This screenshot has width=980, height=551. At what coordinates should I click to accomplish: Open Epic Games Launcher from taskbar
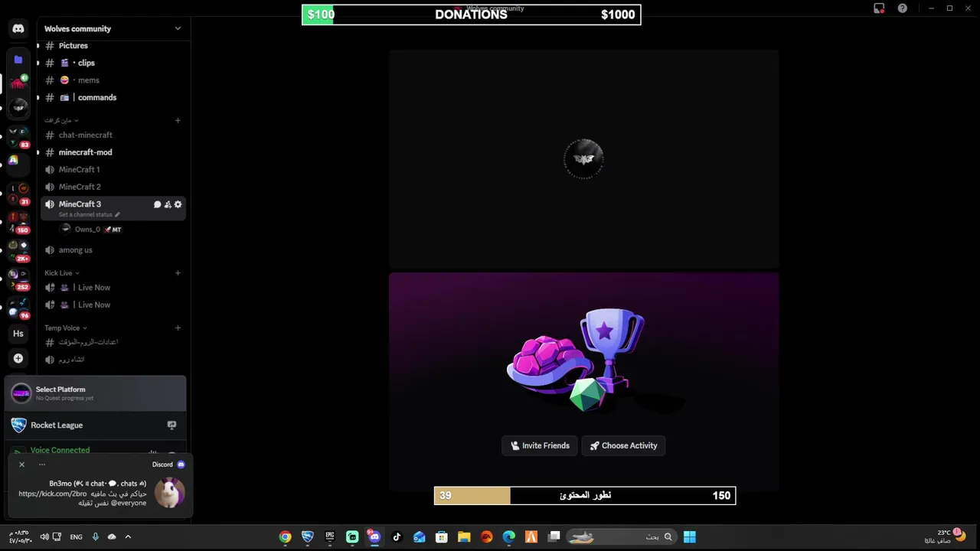pos(330,537)
